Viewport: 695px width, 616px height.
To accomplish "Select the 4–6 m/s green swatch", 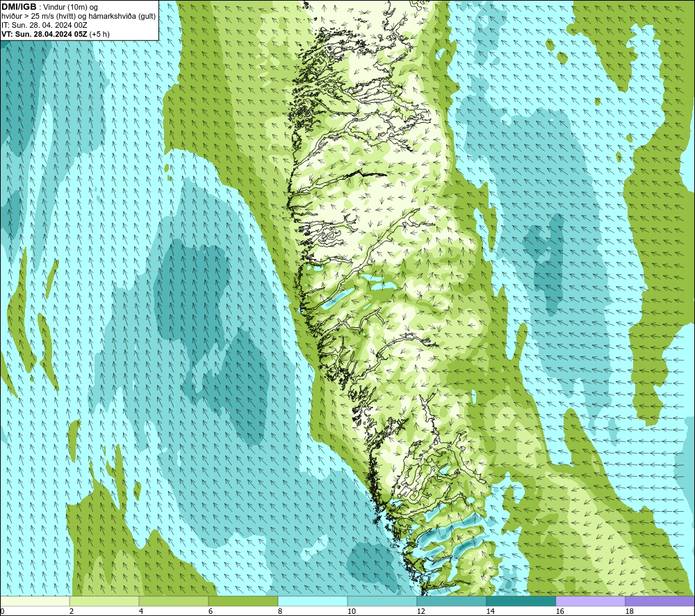I will pos(174,601).
